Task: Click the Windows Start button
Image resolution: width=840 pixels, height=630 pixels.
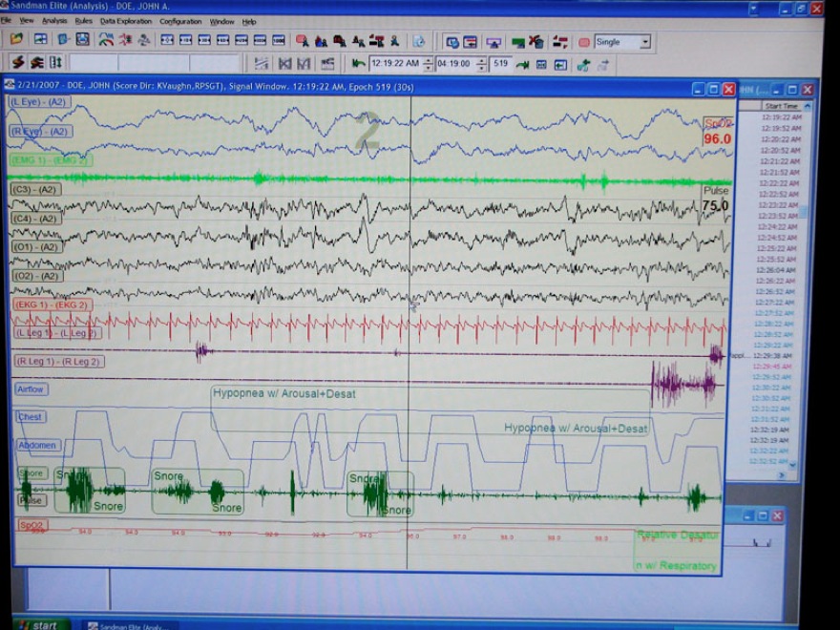Action: pos(36,625)
